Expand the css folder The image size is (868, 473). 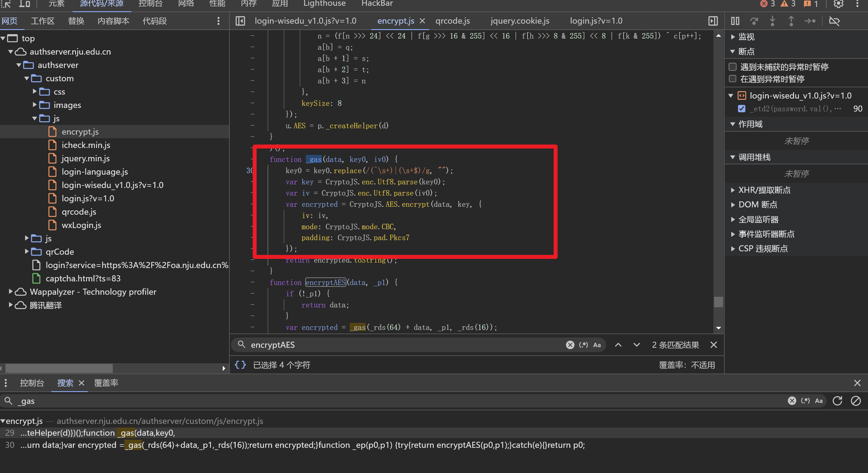click(x=34, y=91)
